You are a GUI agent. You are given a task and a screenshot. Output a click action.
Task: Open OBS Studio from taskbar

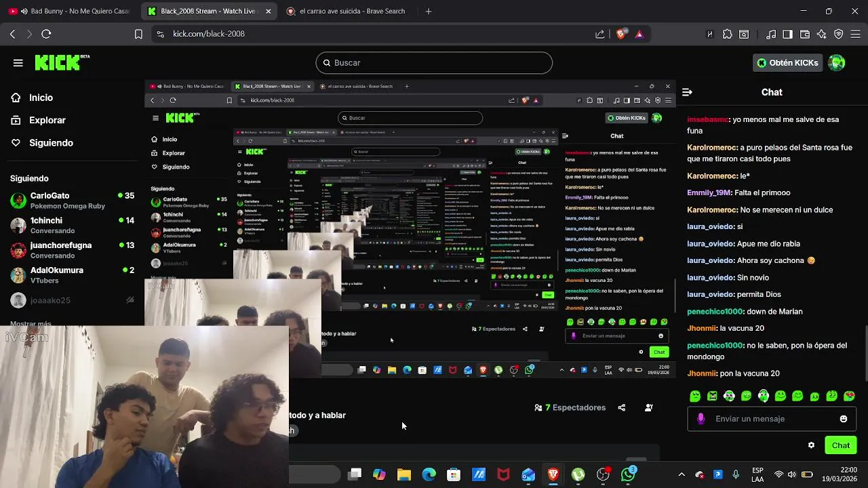click(603, 474)
